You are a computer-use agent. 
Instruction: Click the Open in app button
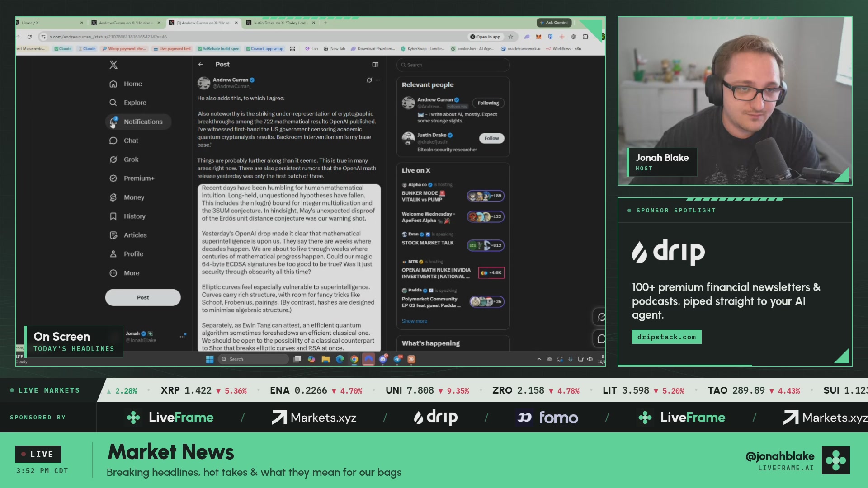(485, 37)
